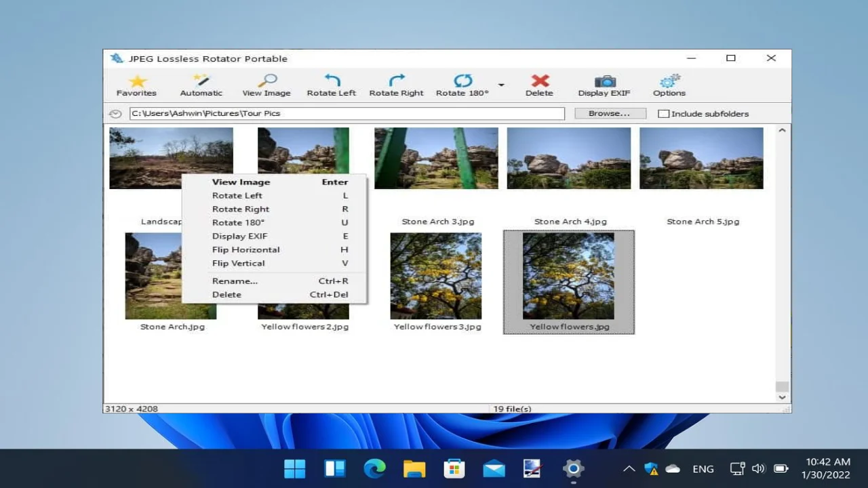Expand the Rotate 180° dropdown arrow

[501, 85]
